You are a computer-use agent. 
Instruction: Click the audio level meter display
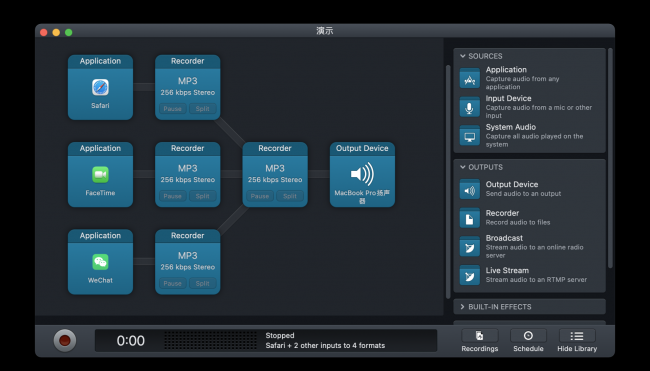210,340
